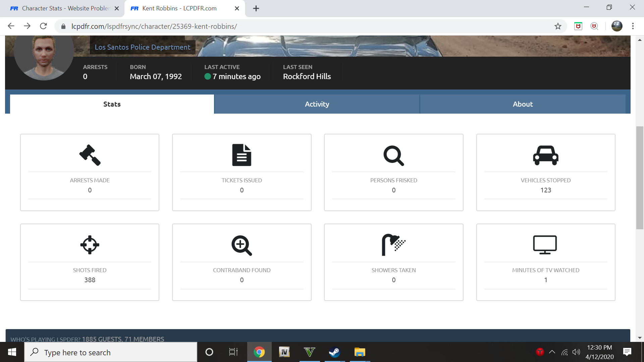Screen dimensions: 644x362
Task: Click the shower icon for Showers Taken
Action: coord(393,245)
